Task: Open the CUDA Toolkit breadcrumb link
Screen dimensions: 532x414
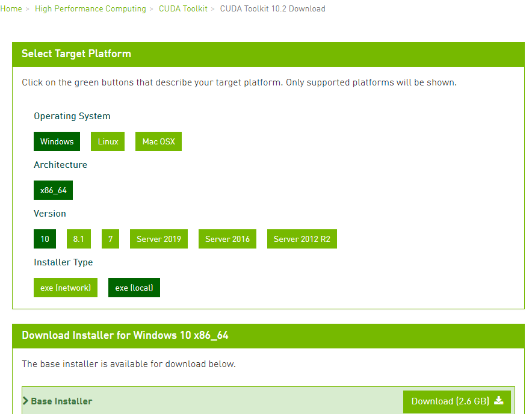Action: [183, 9]
